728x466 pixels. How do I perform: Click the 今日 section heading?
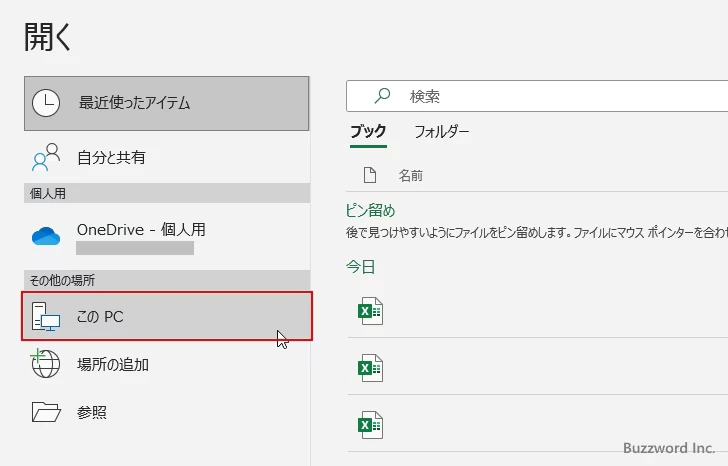(x=360, y=267)
